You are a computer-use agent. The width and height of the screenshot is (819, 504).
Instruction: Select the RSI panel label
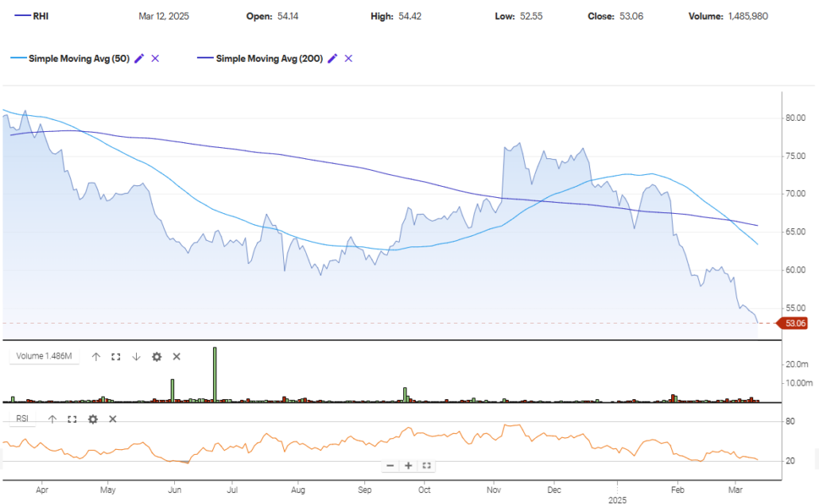(22, 418)
